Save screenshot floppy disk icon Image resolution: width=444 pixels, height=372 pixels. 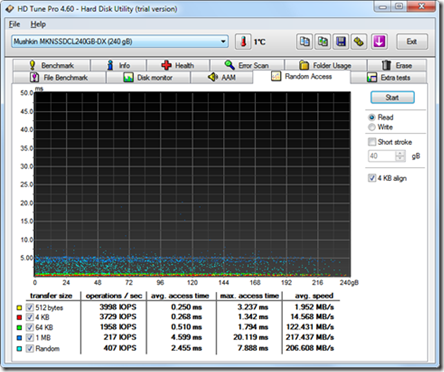[341, 42]
